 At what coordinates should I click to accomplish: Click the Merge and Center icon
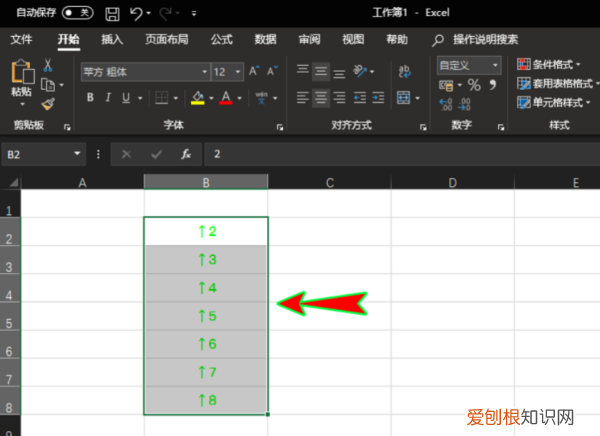tap(404, 98)
